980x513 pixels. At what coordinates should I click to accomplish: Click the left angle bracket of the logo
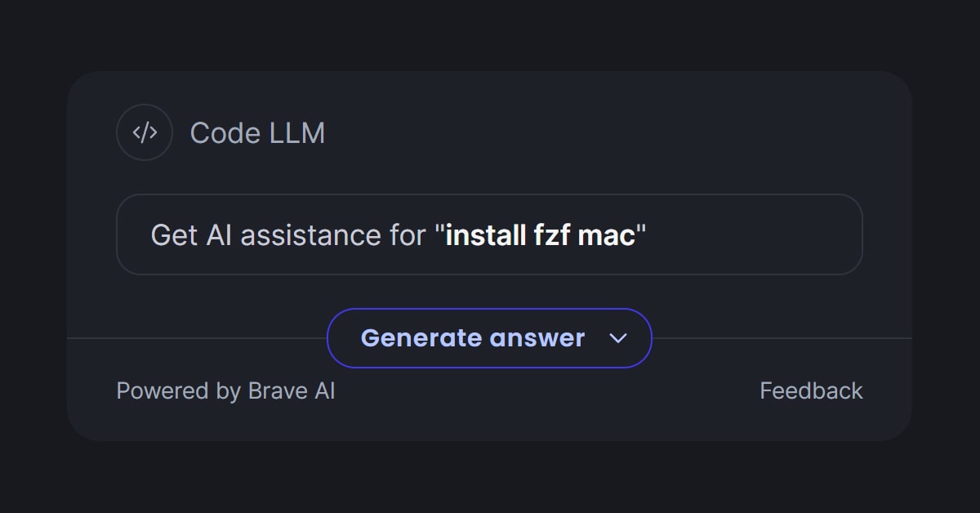coord(137,132)
